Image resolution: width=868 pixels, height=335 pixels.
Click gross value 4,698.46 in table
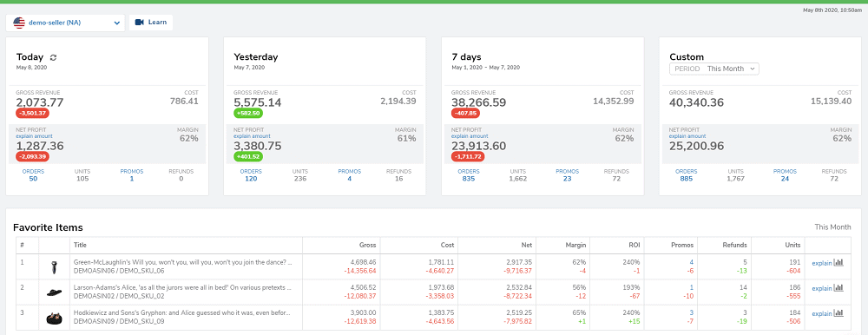point(363,262)
